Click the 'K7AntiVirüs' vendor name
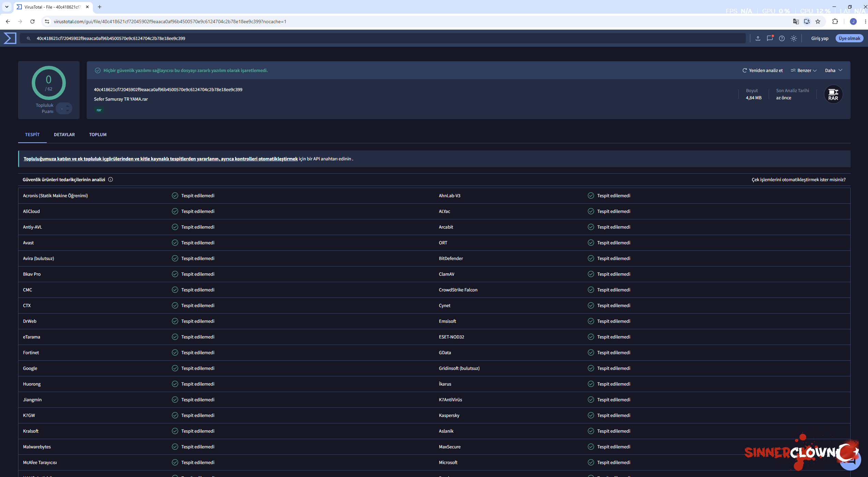The image size is (868, 477). click(x=450, y=400)
